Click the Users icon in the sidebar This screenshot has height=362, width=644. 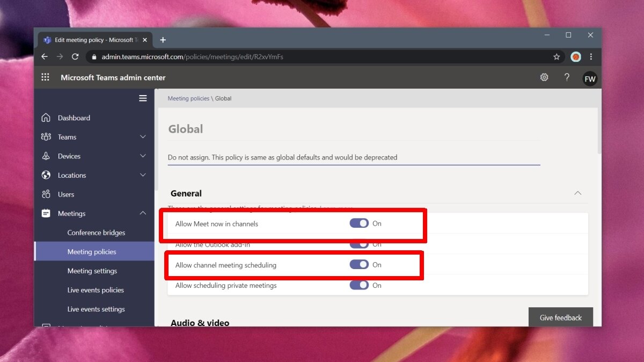coord(46,194)
